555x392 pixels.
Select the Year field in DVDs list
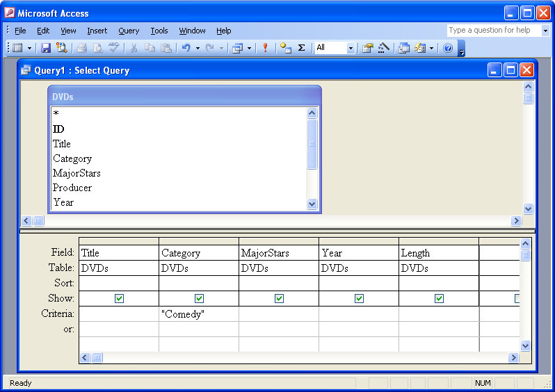[178, 202]
